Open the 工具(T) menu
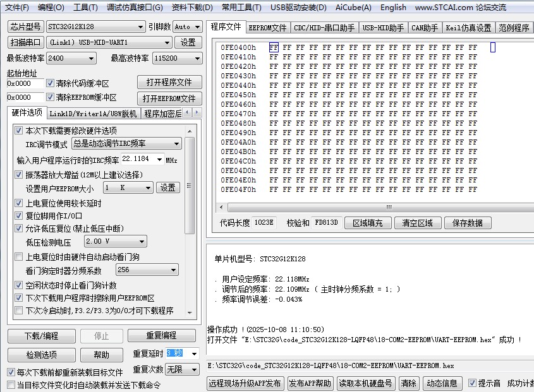This screenshot has height=392, width=534. tap(85, 8)
